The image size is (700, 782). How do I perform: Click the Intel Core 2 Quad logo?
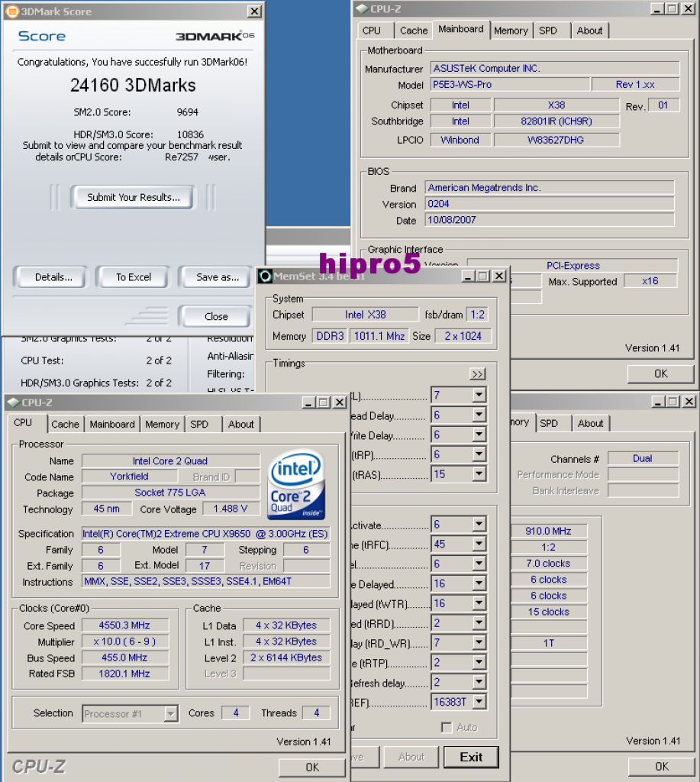pos(297,485)
